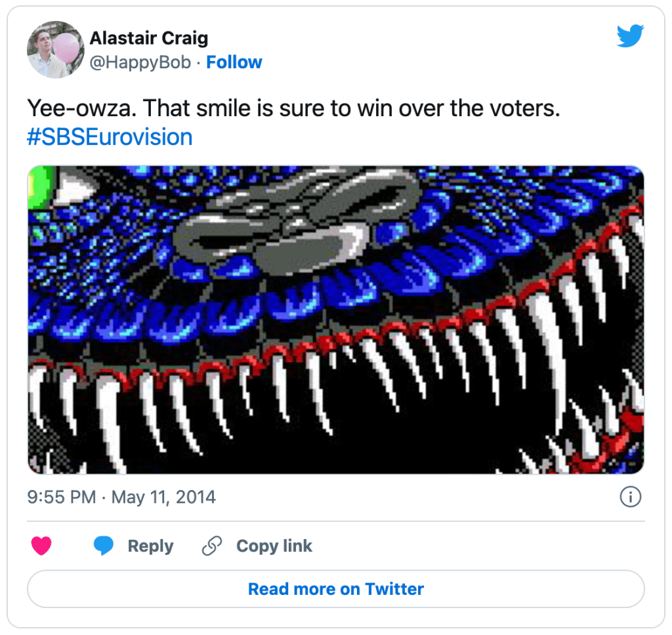This screenshot has height=635, width=672.
Task: Click the @HappyBob handle
Action: coord(140,62)
